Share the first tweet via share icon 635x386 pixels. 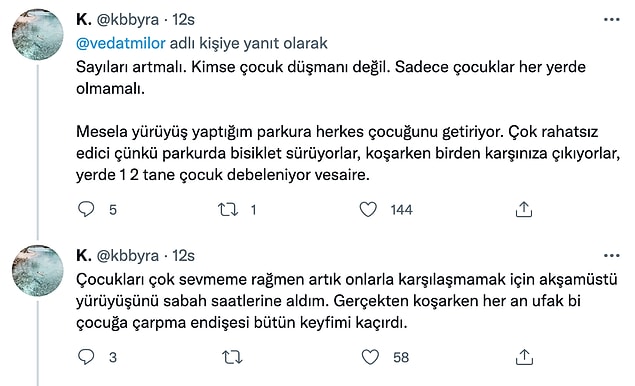click(524, 209)
